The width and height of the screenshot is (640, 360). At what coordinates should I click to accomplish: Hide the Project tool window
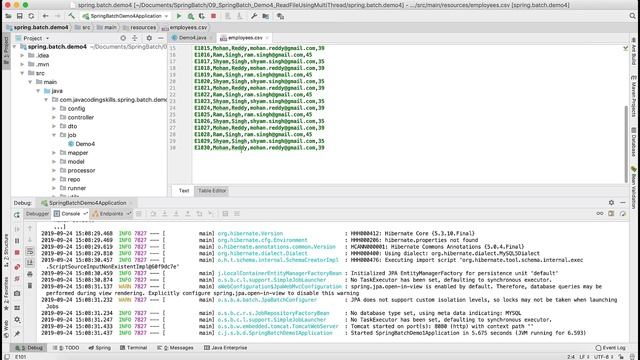(x=161, y=38)
